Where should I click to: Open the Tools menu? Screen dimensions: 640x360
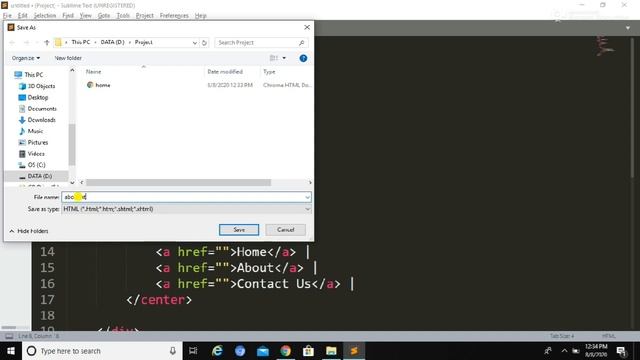click(123, 16)
